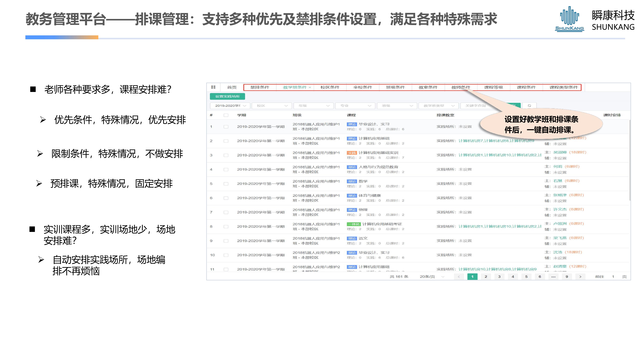Click the 实践 orange tag on 计算机应用基础实训
This screenshot has width=644, height=362.
coord(352,153)
